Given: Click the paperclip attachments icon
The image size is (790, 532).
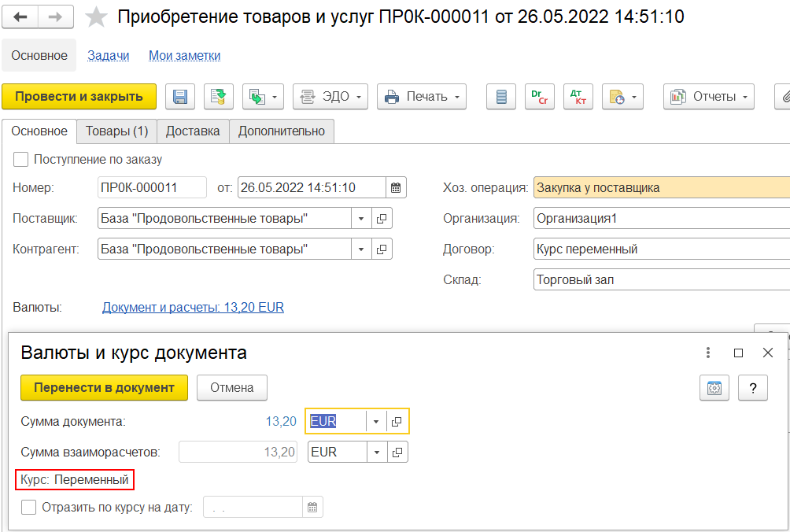Looking at the screenshot, I should pyautogui.click(x=784, y=96).
